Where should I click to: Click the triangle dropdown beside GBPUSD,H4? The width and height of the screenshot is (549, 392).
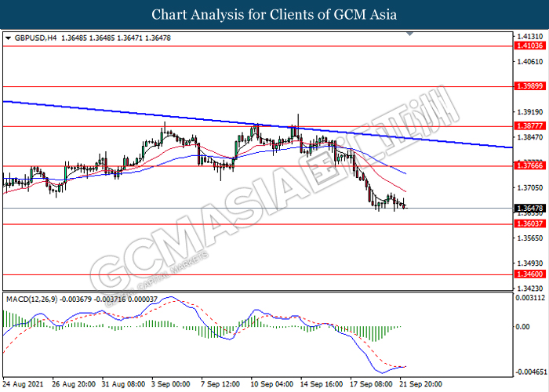pyautogui.click(x=9, y=38)
